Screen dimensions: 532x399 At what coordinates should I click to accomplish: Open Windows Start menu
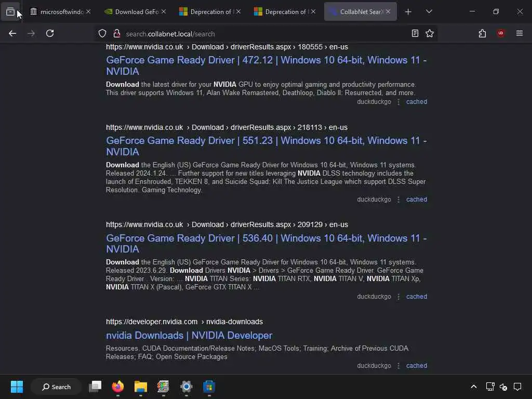(x=17, y=387)
